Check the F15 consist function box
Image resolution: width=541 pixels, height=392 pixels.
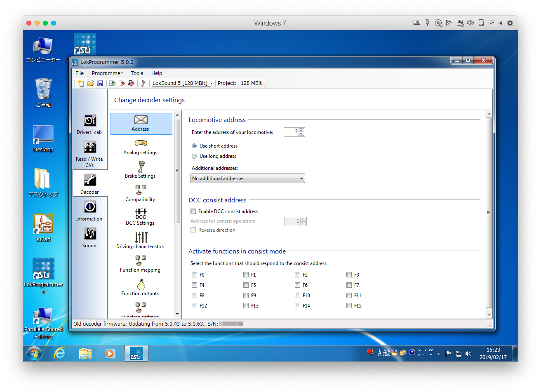[x=349, y=306]
